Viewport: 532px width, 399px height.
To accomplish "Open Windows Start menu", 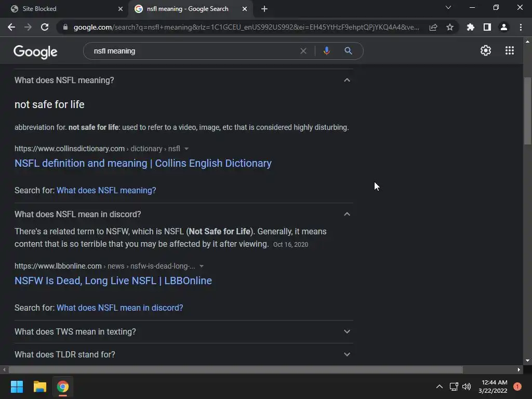I will tap(17, 387).
